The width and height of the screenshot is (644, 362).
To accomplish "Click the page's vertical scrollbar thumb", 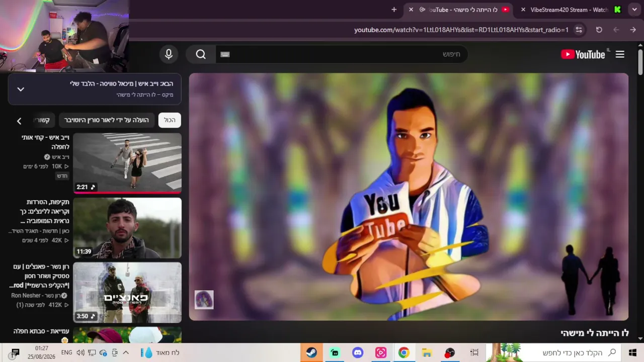I will coord(640,63).
